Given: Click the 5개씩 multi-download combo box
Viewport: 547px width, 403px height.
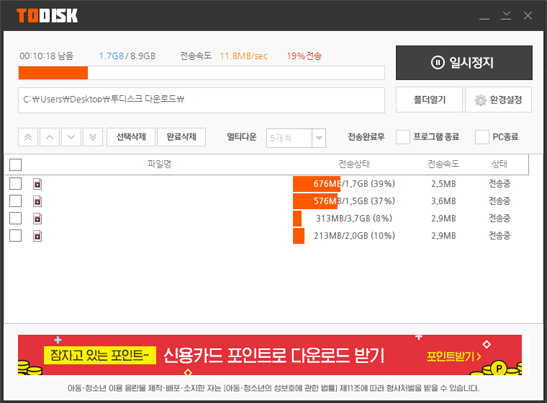Looking at the screenshot, I should tap(296, 138).
